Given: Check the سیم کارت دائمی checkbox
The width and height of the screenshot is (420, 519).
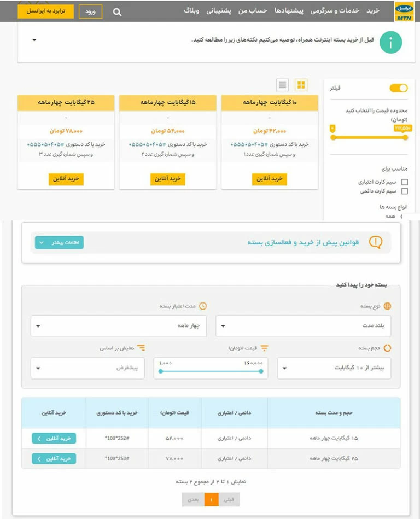Looking at the screenshot, I should pos(405,191).
